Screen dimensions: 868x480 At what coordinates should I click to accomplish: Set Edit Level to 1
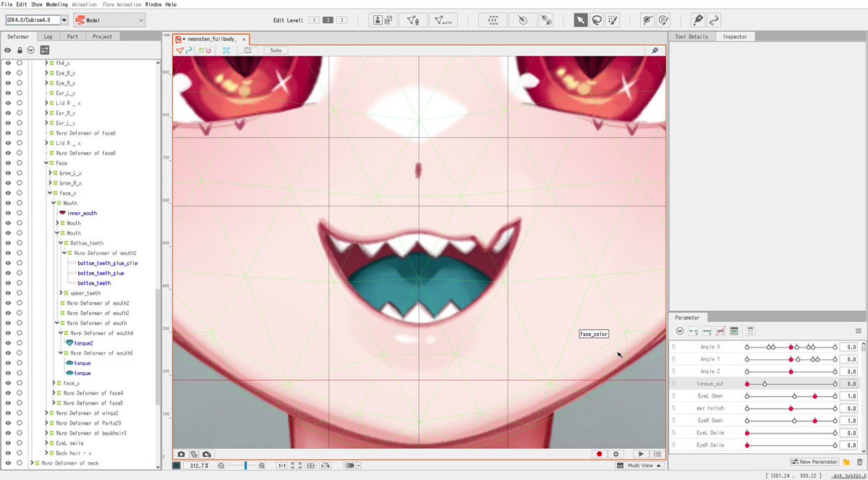(x=314, y=20)
